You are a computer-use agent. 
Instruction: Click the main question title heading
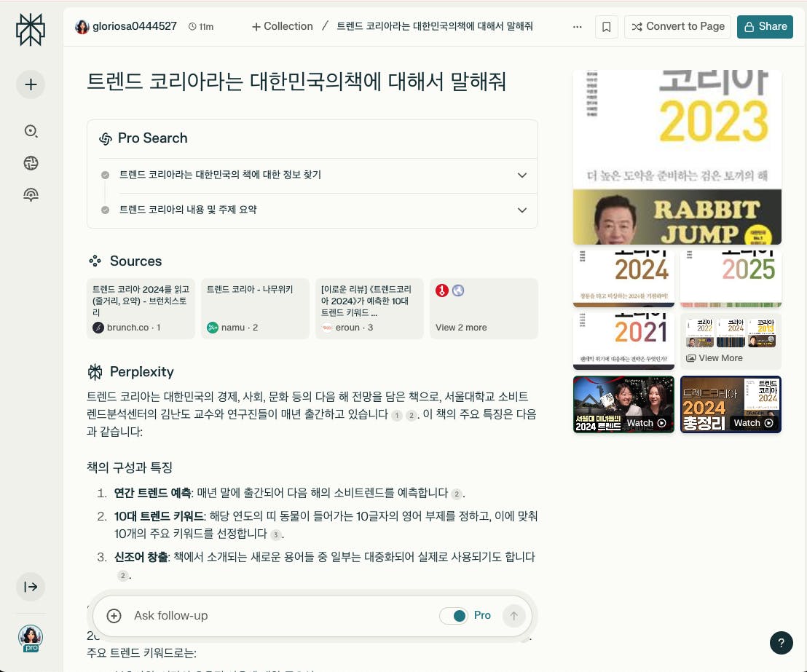click(296, 82)
